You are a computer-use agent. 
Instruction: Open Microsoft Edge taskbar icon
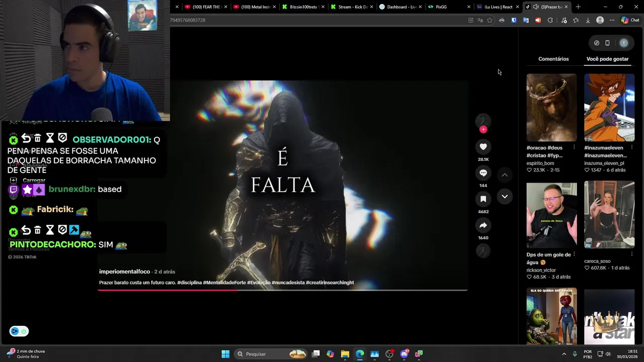(x=359, y=354)
